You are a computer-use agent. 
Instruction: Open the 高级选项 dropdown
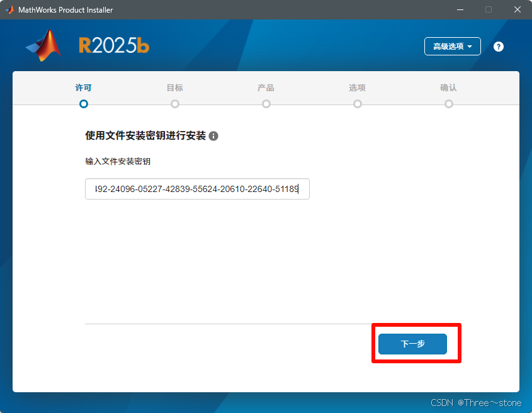pyautogui.click(x=452, y=46)
